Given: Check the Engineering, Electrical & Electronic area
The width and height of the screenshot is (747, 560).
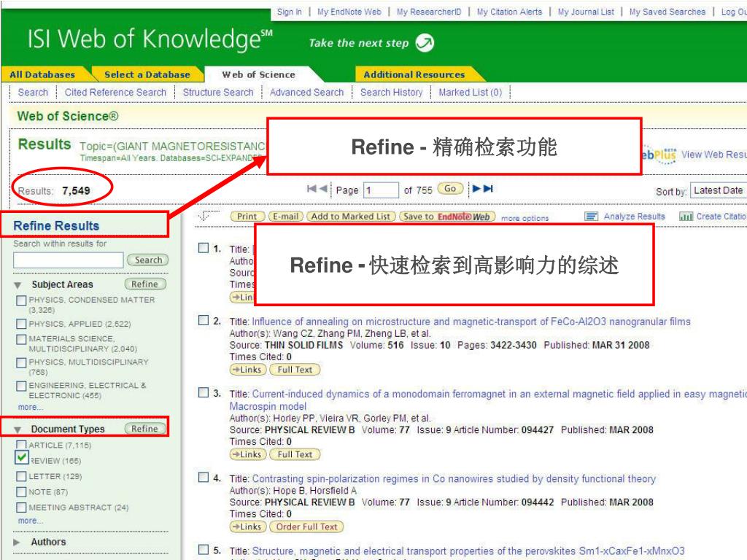Looking at the screenshot, I should pos(21,386).
